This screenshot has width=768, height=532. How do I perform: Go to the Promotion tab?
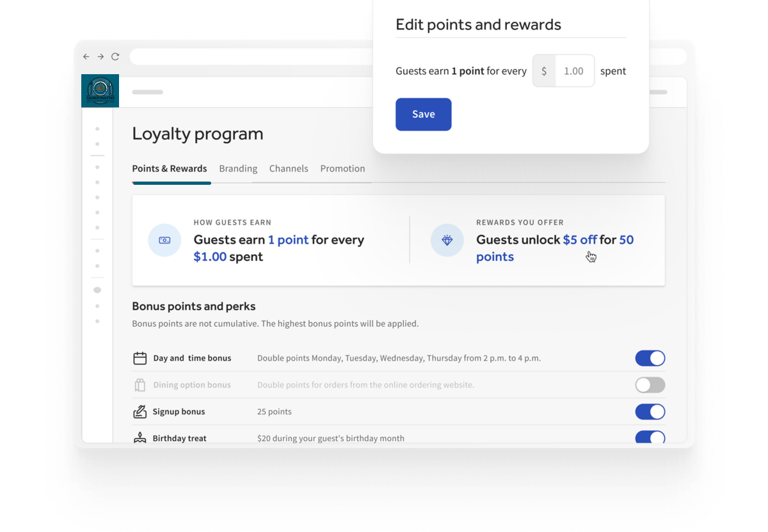pos(342,169)
